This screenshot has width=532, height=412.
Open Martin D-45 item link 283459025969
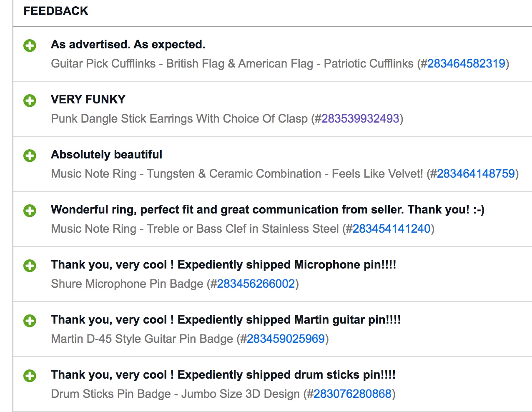(286, 339)
